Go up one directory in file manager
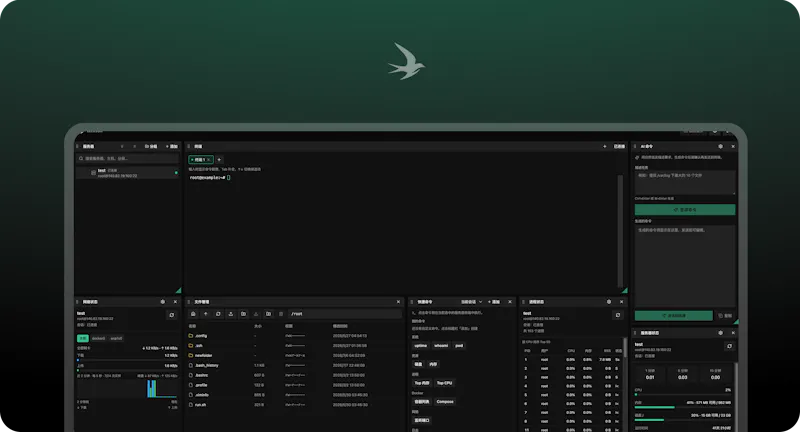Viewport: 800px width, 432px height. pyautogui.click(x=206, y=314)
